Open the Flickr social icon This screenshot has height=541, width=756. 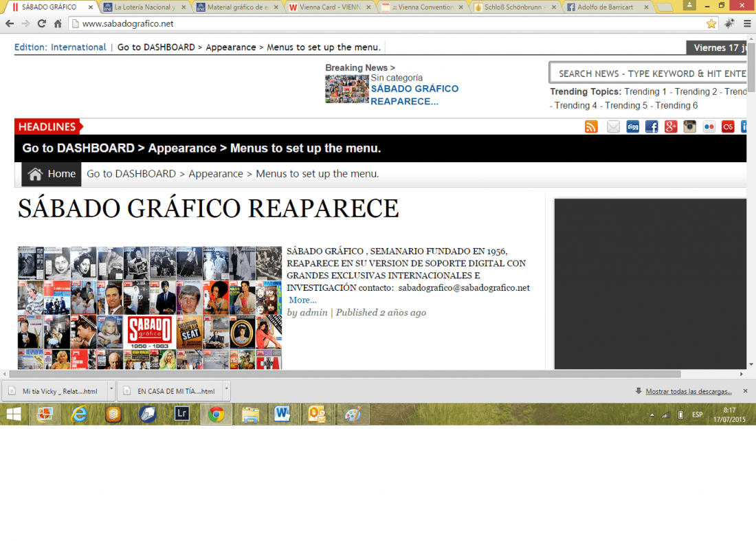(709, 126)
